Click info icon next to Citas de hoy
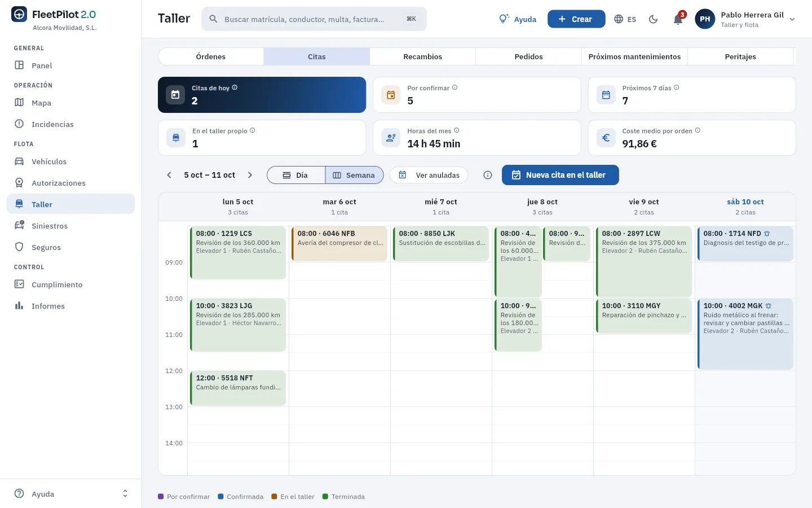 (235, 87)
